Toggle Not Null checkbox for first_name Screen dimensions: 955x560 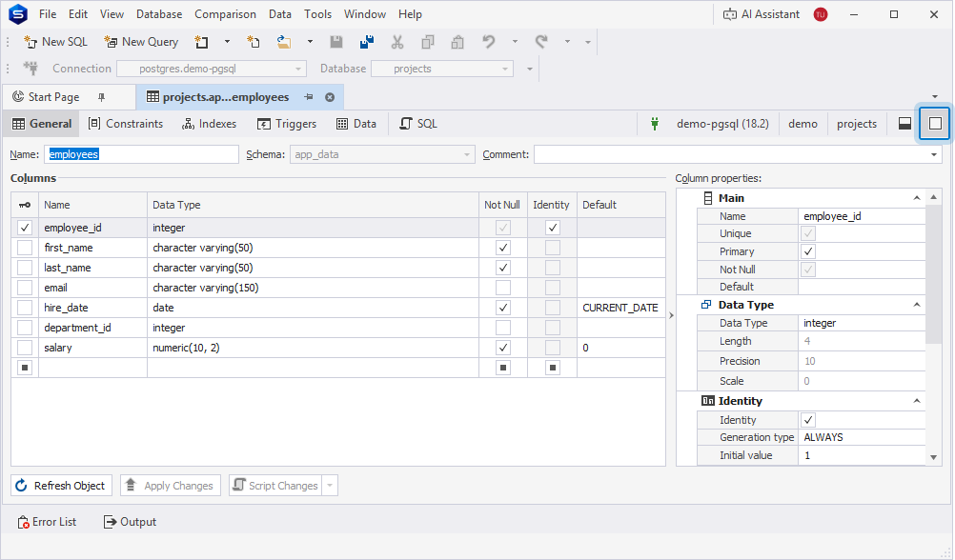(502, 248)
